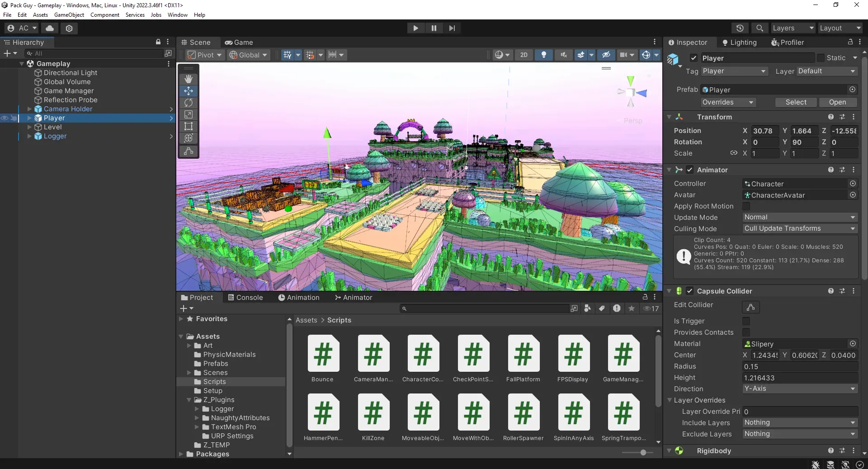
Task: Open the CharacterCo... script asset
Action: pyautogui.click(x=423, y=359)
